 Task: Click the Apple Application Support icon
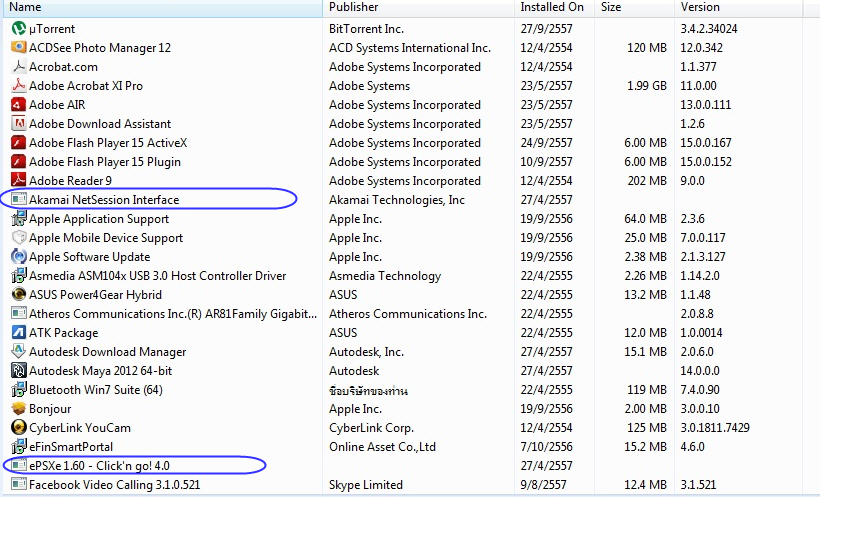19,219
